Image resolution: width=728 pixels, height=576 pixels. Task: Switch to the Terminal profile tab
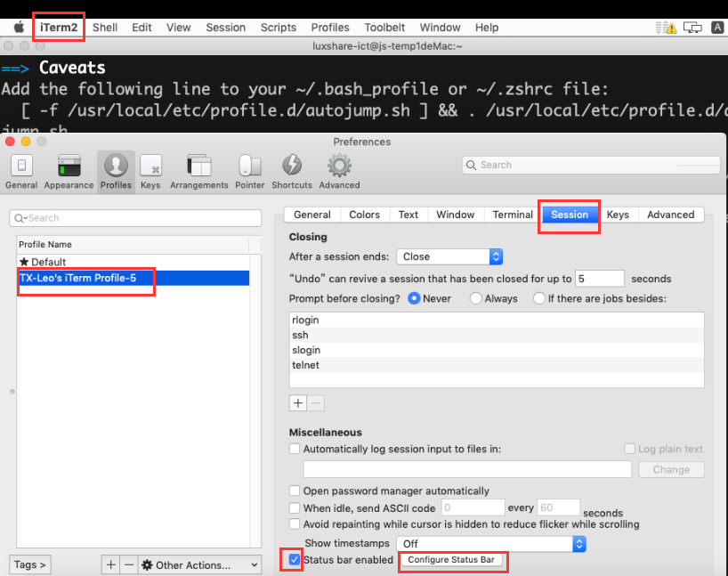click(513, 215)
